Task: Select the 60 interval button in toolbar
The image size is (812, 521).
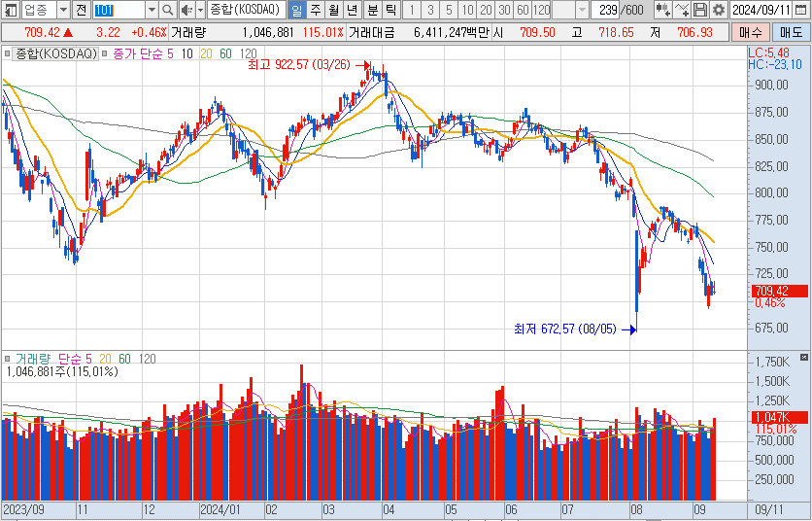Action: [x=523, y=10]
